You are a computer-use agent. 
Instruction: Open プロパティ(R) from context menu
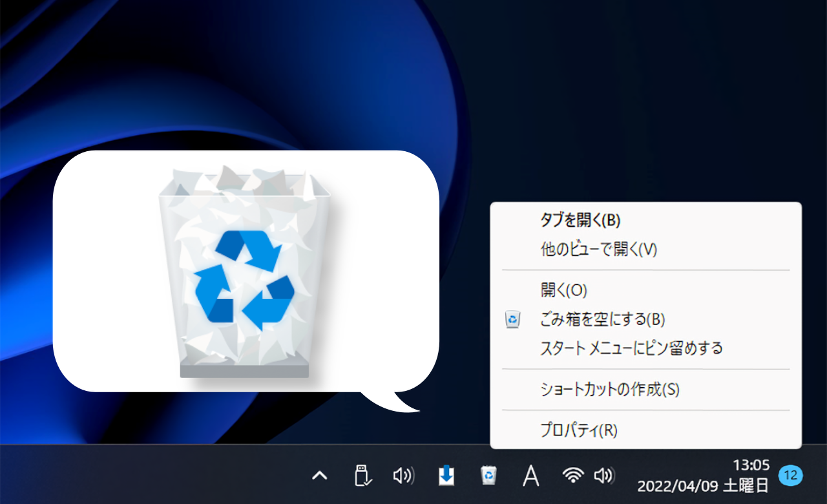click(x=645, y=430)
